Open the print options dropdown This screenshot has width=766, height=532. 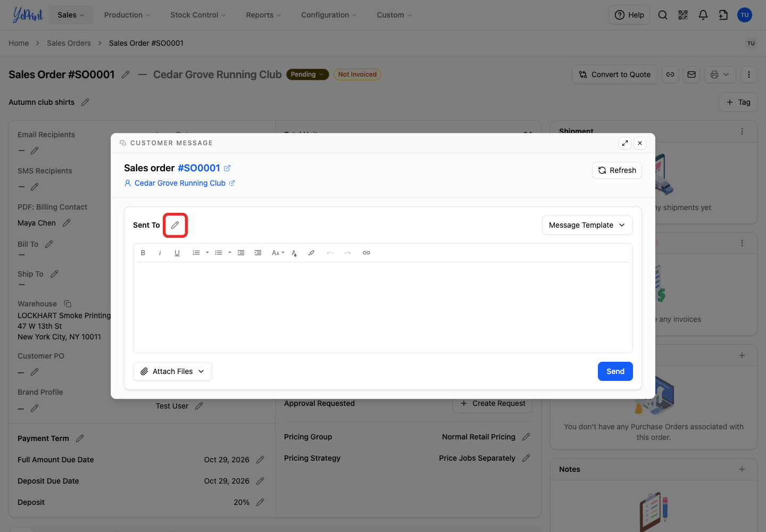click(720, 74)
